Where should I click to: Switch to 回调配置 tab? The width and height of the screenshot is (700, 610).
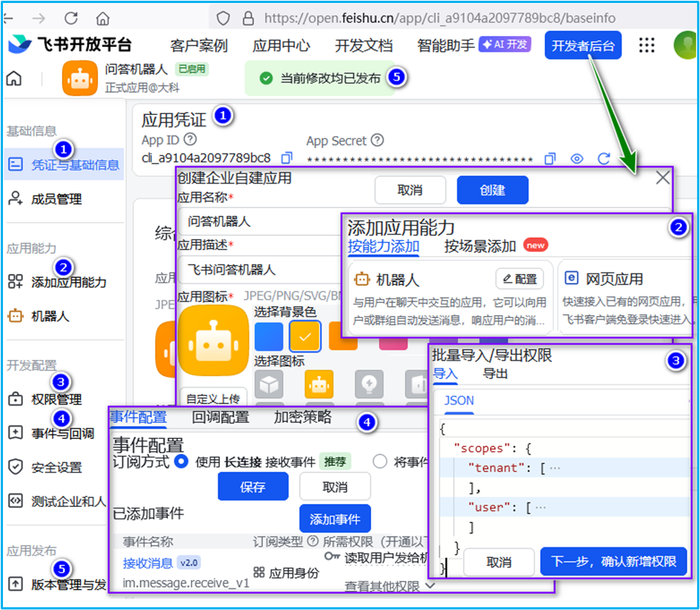pos(220,417)
